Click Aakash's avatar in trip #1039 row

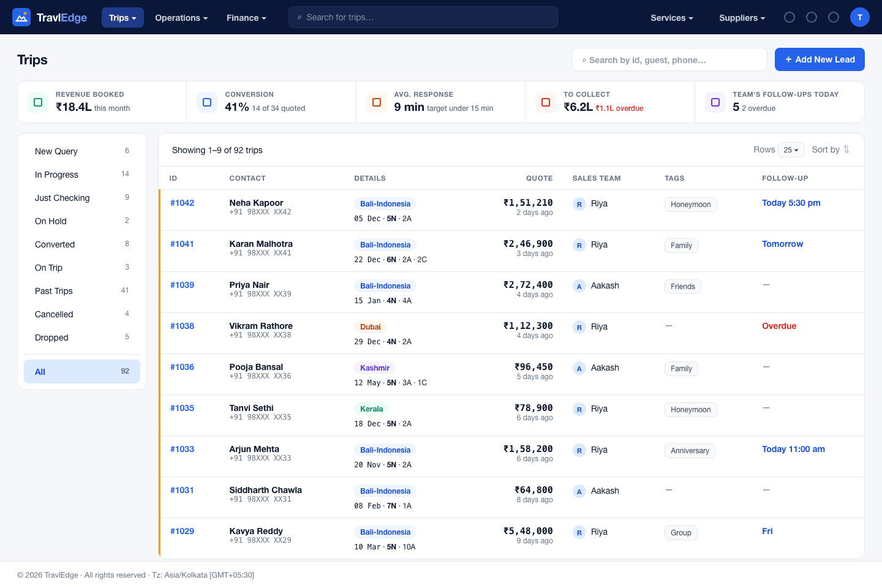(579, 287)
